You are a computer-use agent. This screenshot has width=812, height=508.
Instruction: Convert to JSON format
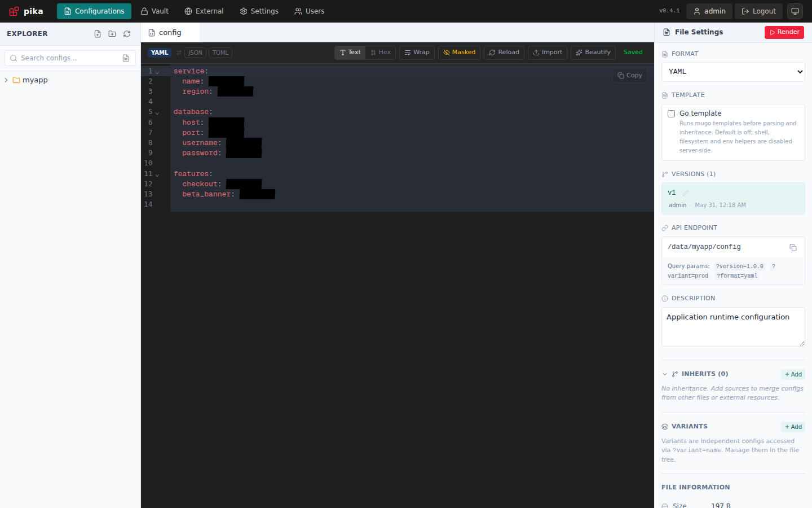tap(195, 53)
